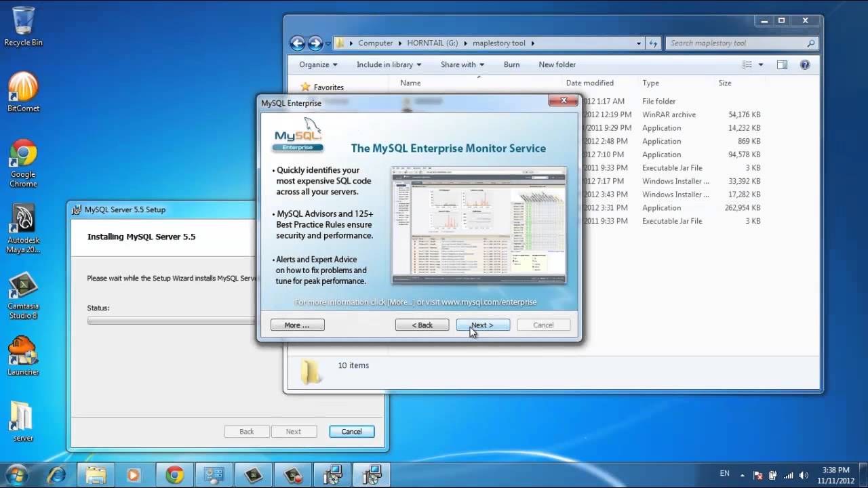This screenshot has width=868, height=488.
Task: Open the Organize dropdown menu
Action: [318, 64]
